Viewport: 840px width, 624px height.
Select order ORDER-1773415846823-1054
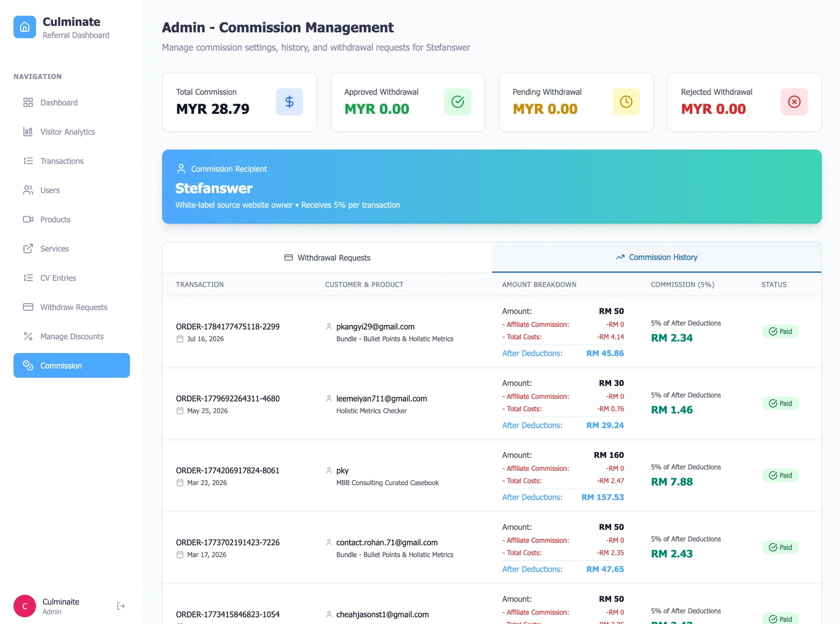(228, 614)
